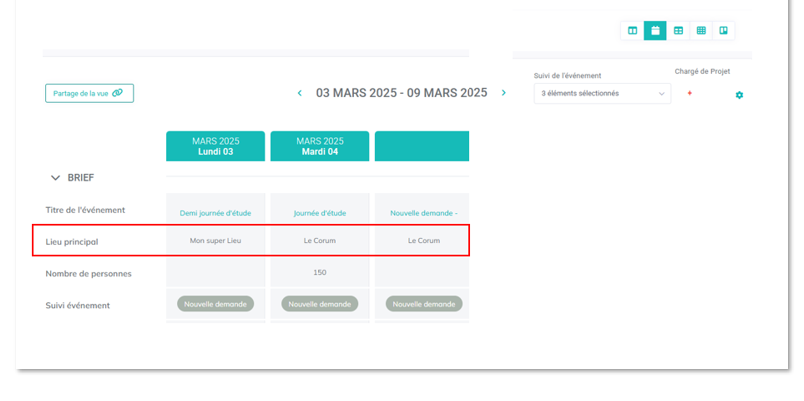The image size is (804, 401).
Task: Click the red diamond under Chargé de Projet
Action: (x=689, y=93)
